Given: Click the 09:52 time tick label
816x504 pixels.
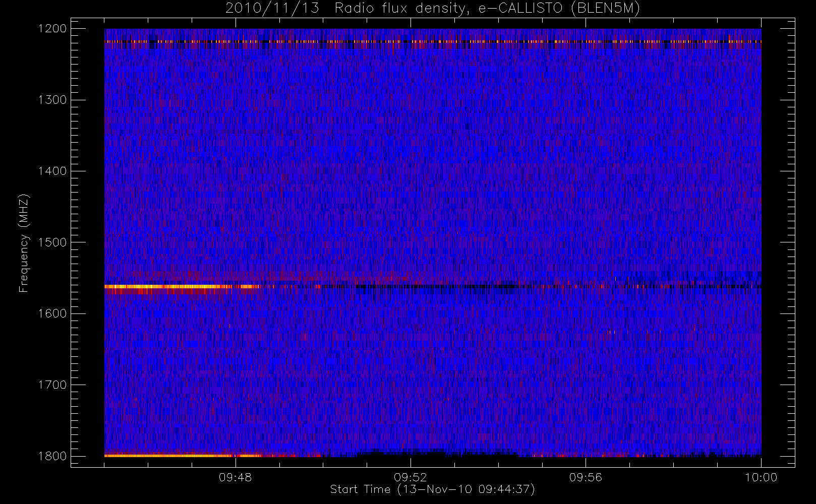Looking at the screenshot, I should pos(411,477).
